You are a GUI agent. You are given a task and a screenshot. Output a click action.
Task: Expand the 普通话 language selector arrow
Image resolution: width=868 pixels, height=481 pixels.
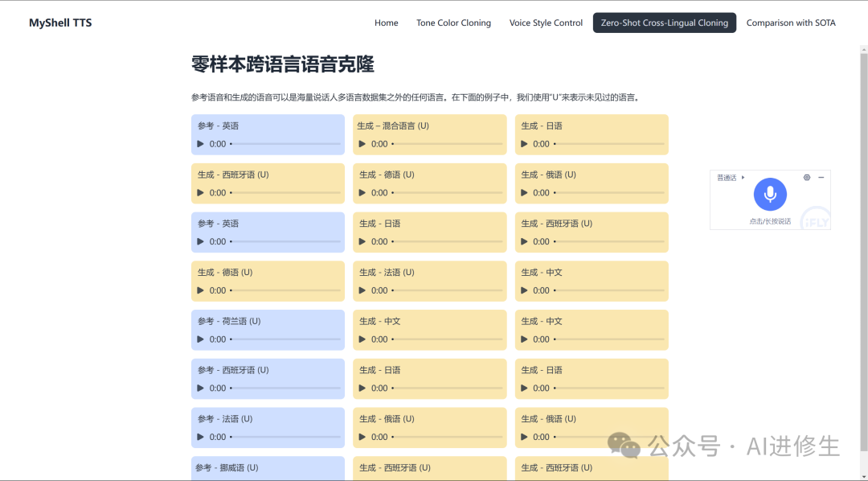click(743, 178)
